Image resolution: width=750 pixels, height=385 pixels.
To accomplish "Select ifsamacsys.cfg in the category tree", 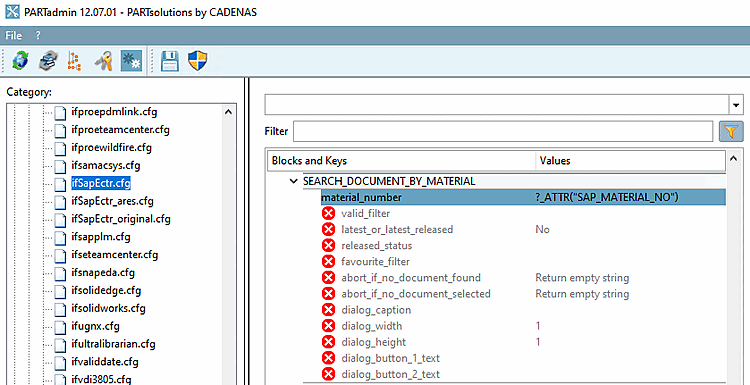I will tap(105, 166).
